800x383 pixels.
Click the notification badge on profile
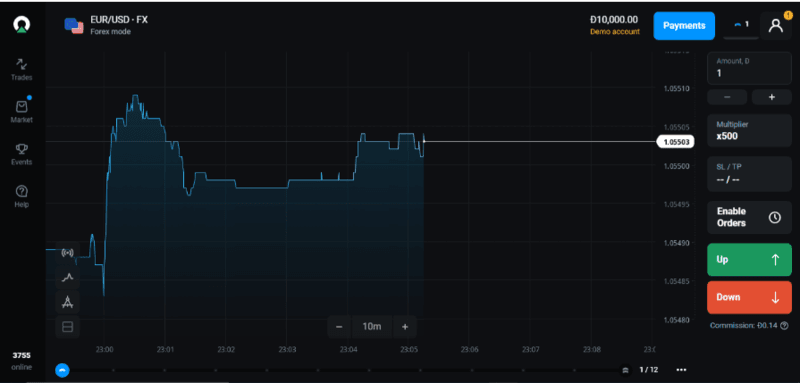click(x=788, y=15)
